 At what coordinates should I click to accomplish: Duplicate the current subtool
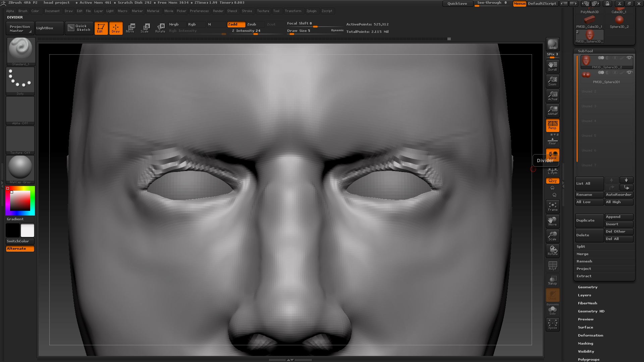coord(589,220)
